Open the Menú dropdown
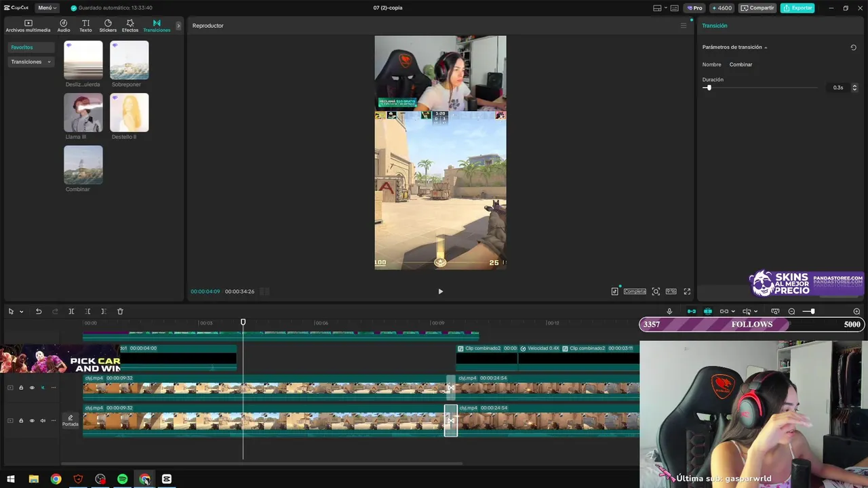Image resolution: width=868 pixels, height=488 pixels. (47, 8)
